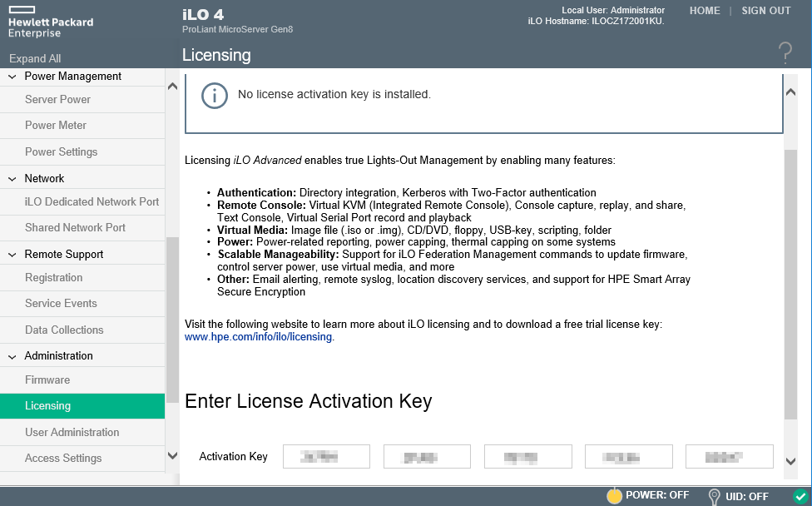Click the first Activation Key field
This screenshot has height=506, width=812.
pos(326,456)
